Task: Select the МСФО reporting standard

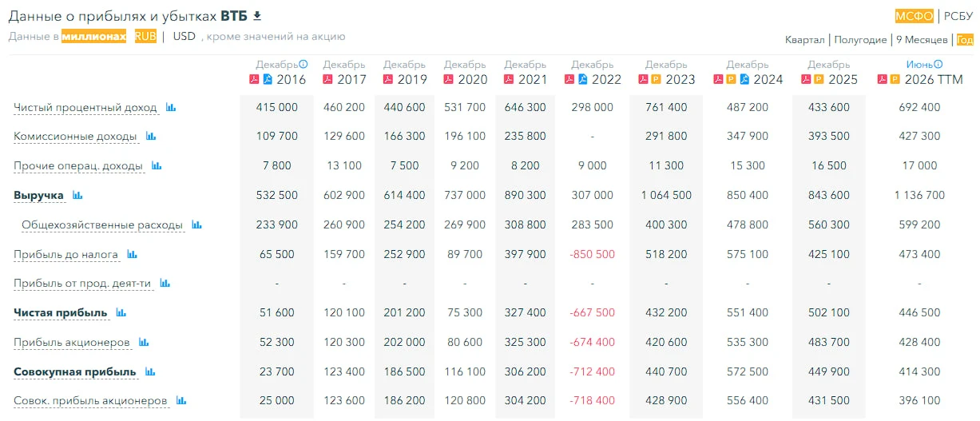Action: 915,16
